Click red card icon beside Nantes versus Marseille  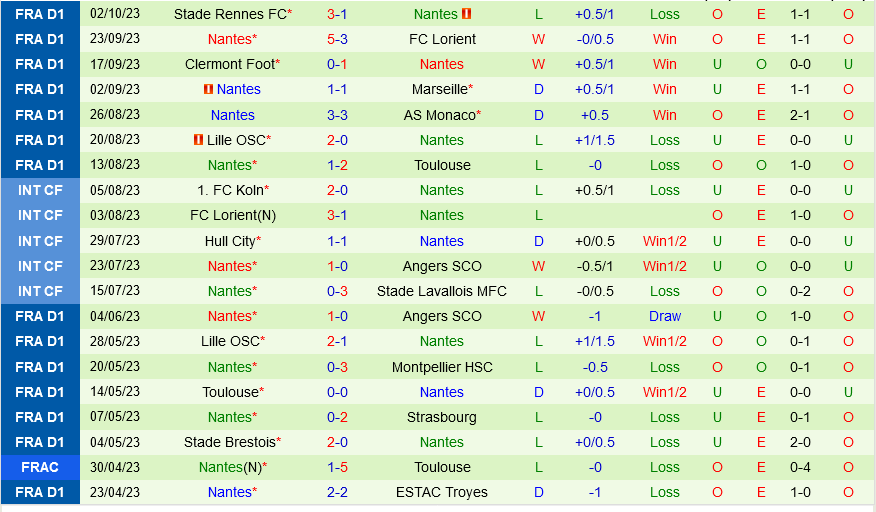coord(208,89)
